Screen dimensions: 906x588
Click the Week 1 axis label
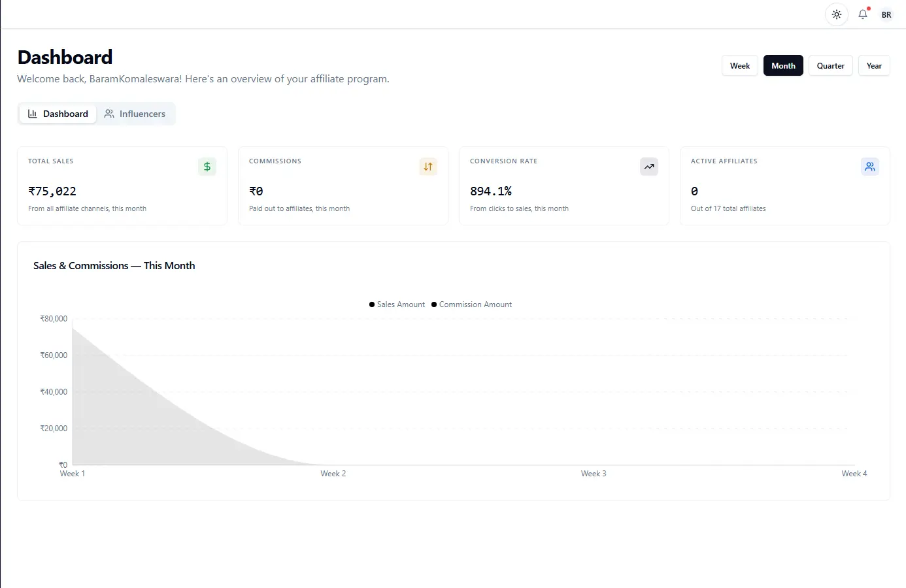[73, 474]
